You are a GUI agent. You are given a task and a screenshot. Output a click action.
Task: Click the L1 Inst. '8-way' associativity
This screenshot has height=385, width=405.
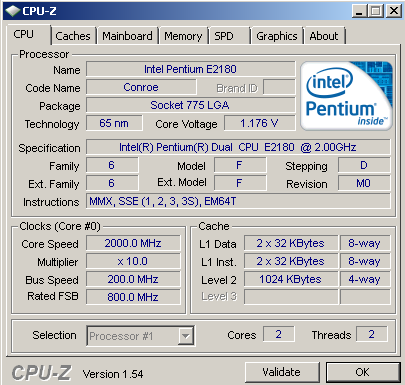tap(365, 261)
